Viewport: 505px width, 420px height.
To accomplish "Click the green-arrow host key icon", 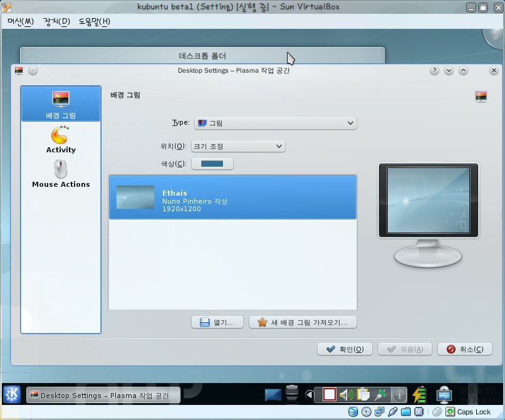I will click(450, 412).
